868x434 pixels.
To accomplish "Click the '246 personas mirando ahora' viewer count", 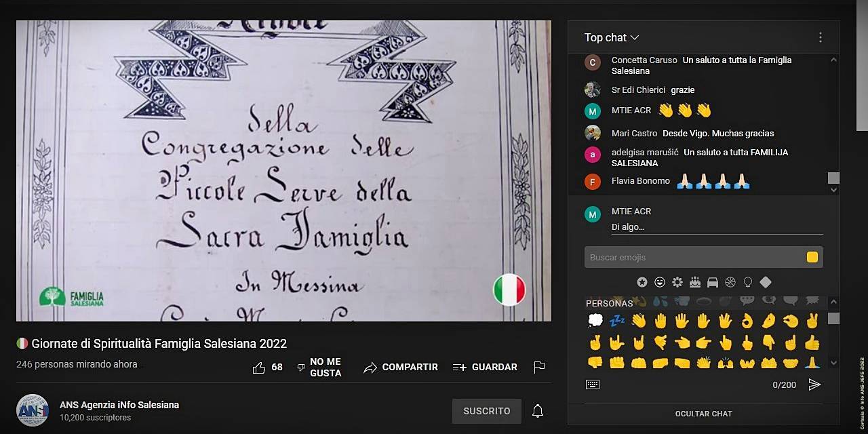I will 77,364.
